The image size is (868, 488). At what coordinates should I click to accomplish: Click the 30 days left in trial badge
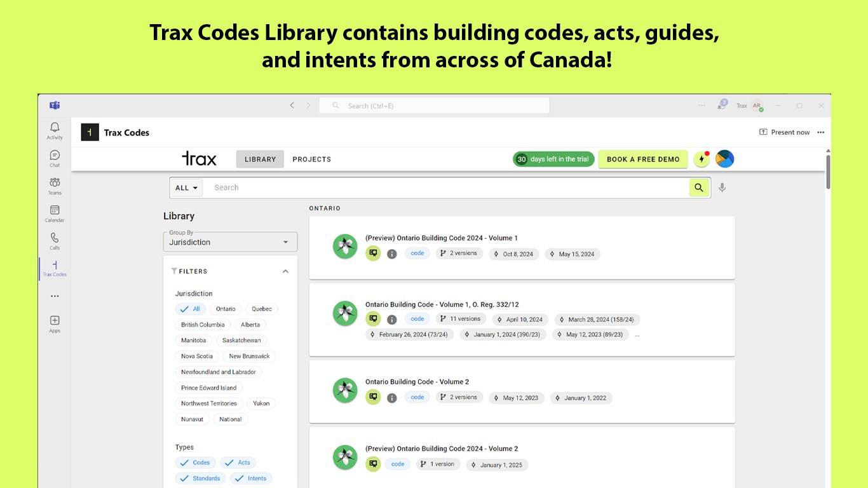pos(553,159)
